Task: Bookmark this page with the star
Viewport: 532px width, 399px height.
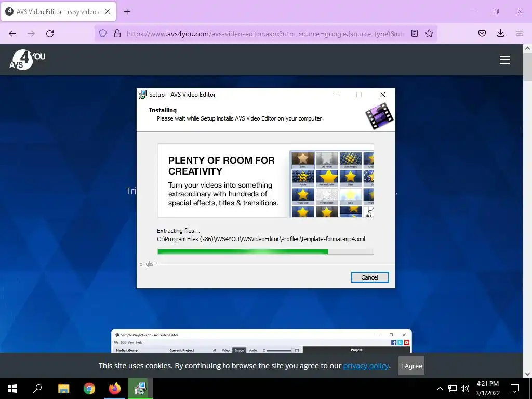Action: (429, 33)
